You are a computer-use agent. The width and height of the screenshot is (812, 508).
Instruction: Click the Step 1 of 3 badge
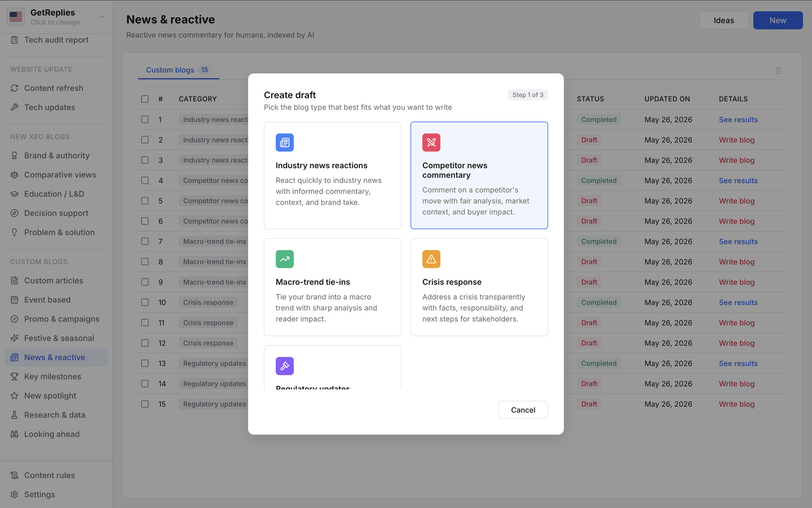coord(528,95)
